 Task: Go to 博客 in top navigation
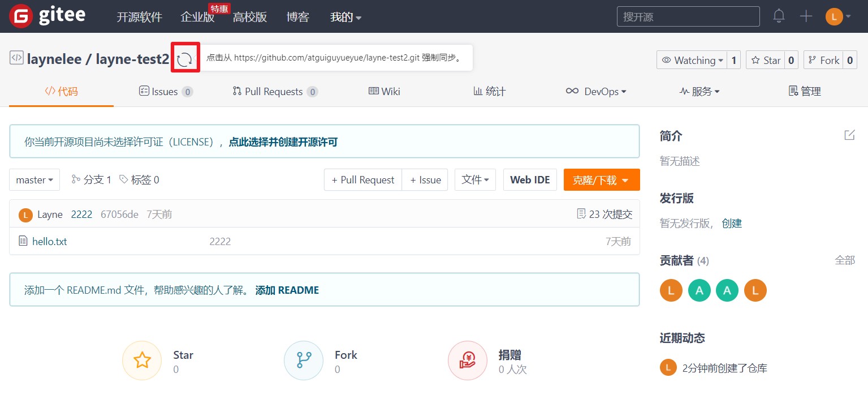(298, 17)
